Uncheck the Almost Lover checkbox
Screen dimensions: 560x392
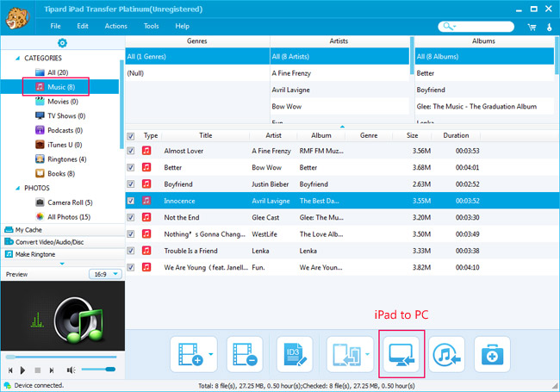click(x=131, y=151)
